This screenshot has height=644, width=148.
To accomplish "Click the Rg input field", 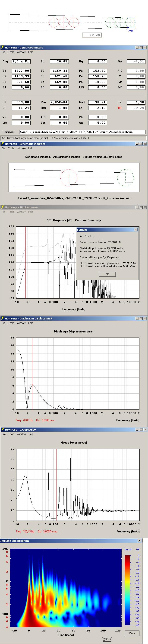I will tap(98, 61).
